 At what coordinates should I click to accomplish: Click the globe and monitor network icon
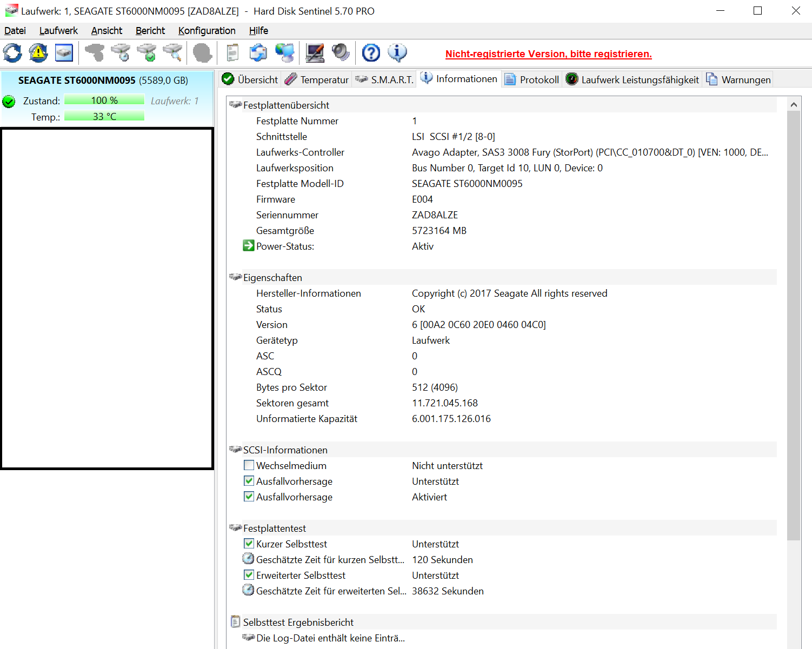point(285,53)
